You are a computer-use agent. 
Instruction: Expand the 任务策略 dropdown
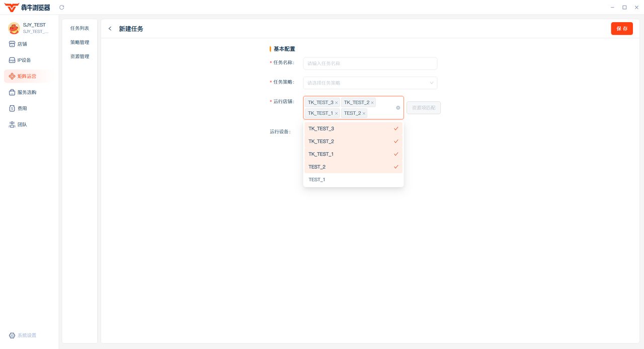[370, 83]
